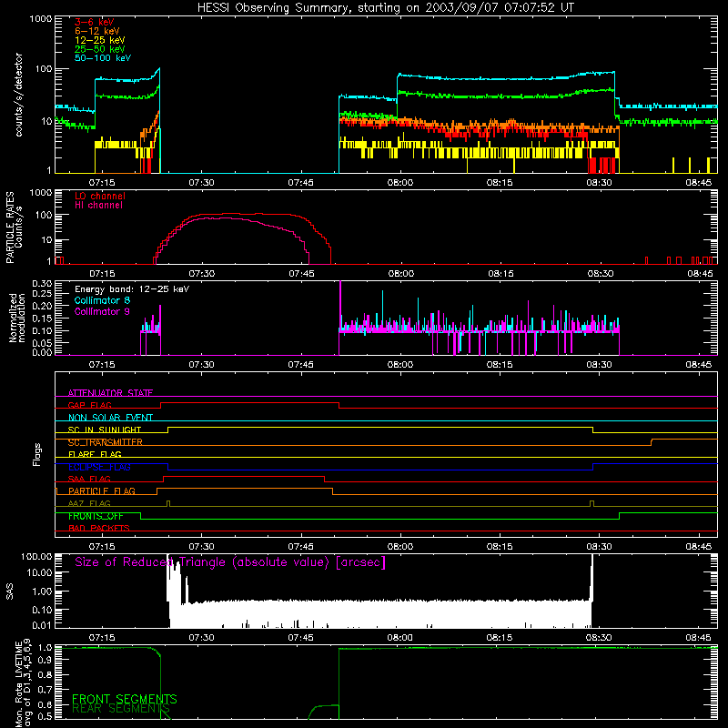Click the 07:30 tick label under the particle rates panel

click(x=201, y=274)
